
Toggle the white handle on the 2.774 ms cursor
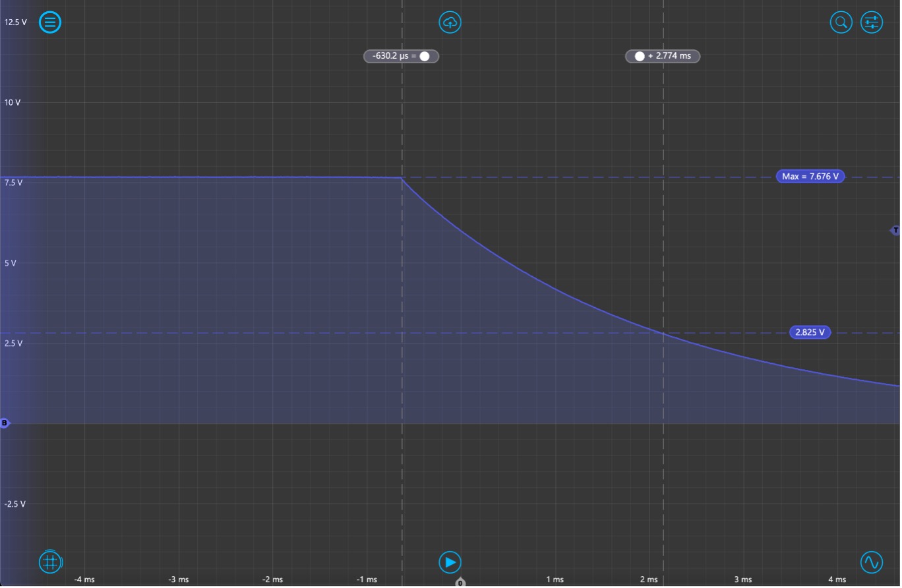640,57
